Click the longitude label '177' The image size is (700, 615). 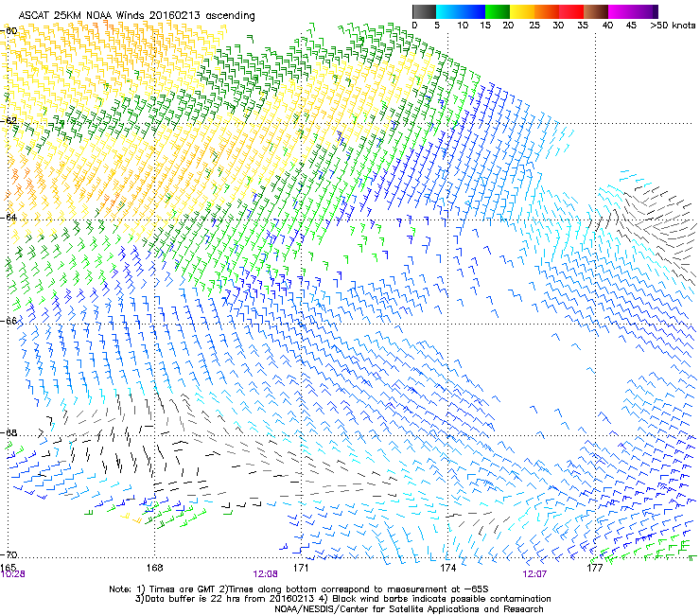(595, 568)
